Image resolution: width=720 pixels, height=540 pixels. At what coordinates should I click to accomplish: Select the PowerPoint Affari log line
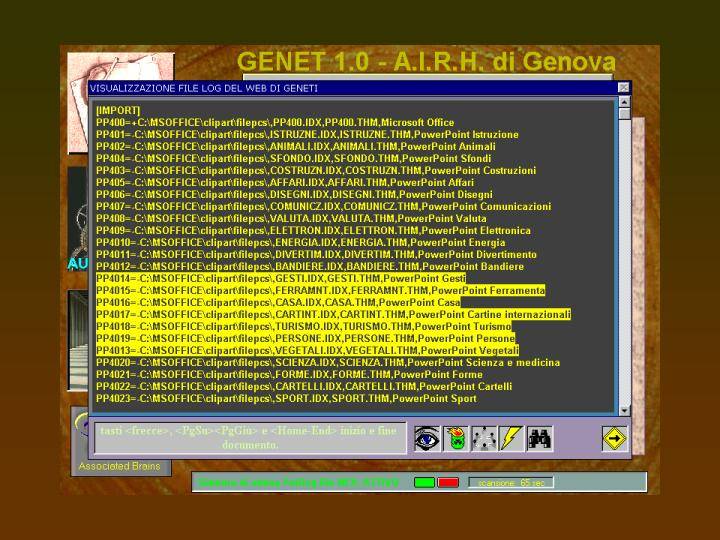(285, 182)
